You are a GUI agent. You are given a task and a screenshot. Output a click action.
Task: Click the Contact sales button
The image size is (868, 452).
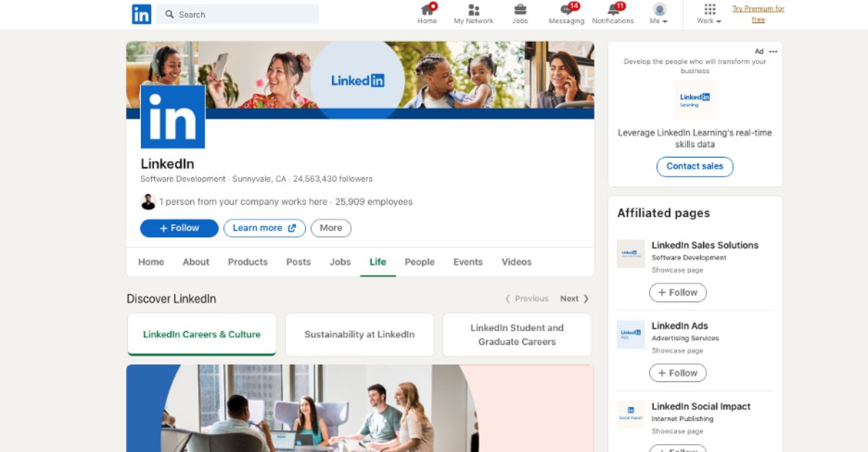[x=695, y=166]
